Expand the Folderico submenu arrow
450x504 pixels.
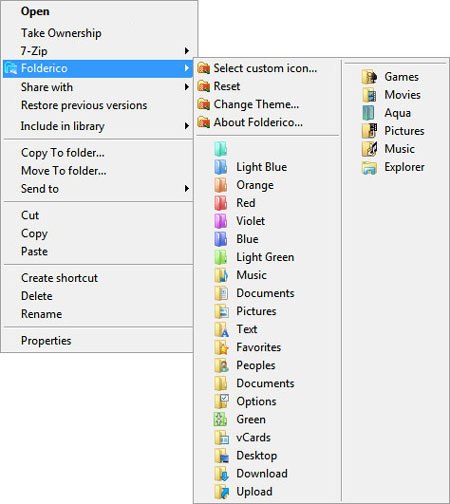click(x=187, y=68)
